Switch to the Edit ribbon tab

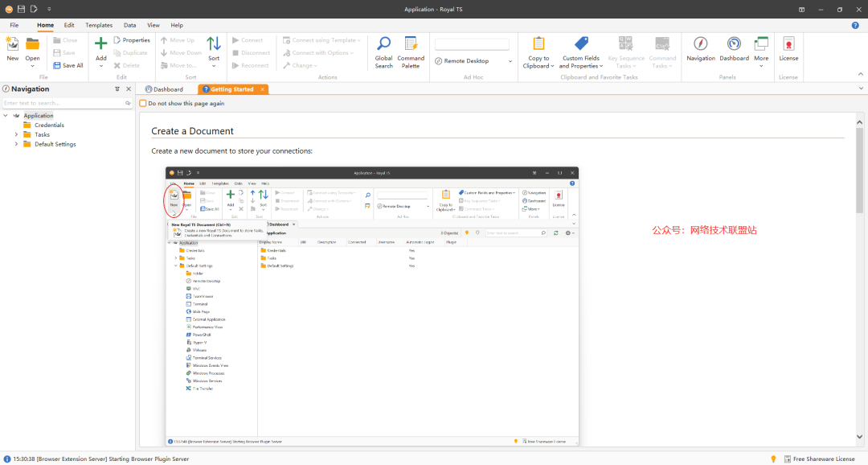tap(68, 25)
